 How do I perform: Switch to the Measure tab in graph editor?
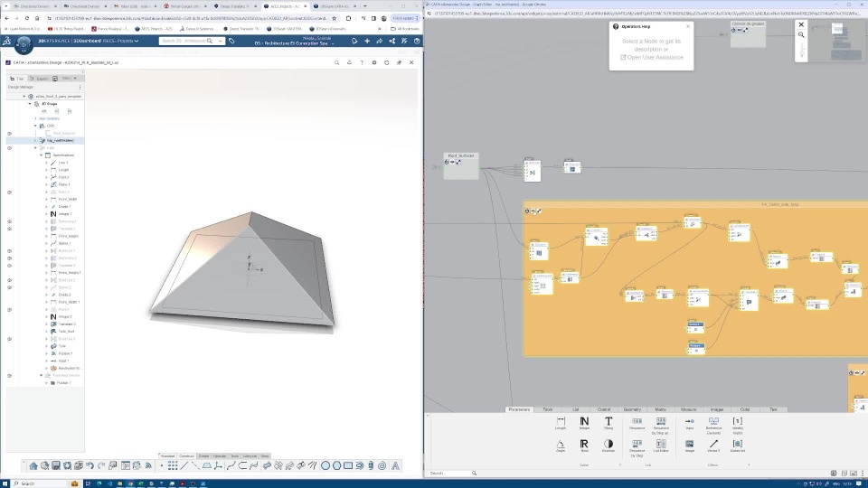point(689,409)
